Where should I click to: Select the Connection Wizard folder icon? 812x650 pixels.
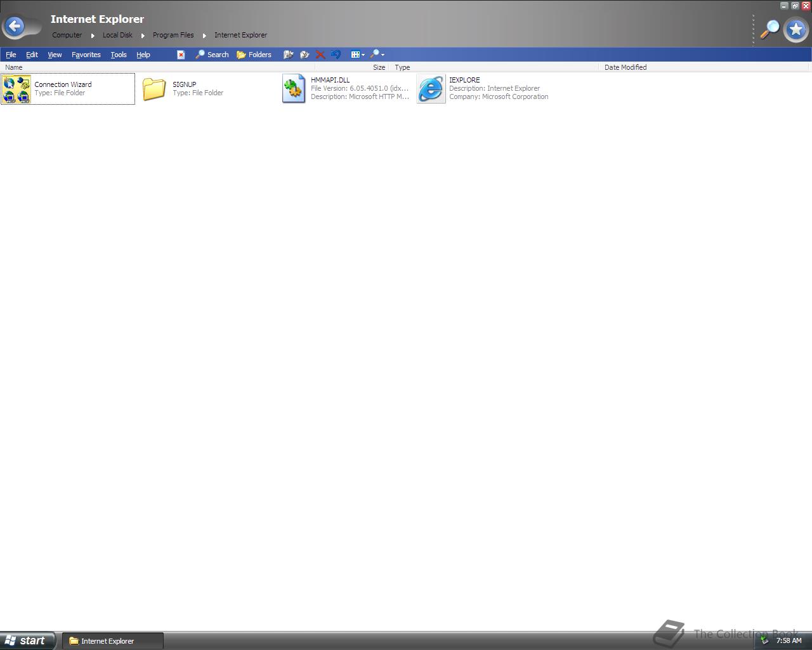pyautogui.click(x=16, y=89)
